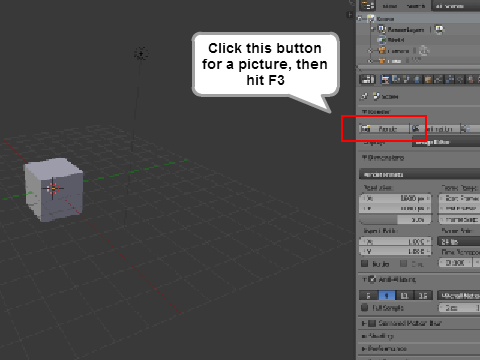Click the resolution percentage 50% slider
Screen dimensions: 480x360
[x=395, y=219]
